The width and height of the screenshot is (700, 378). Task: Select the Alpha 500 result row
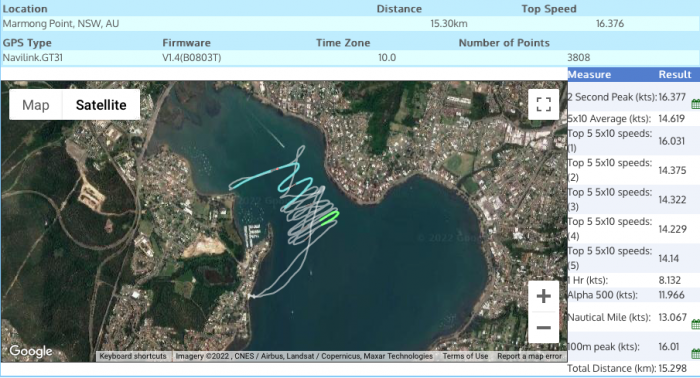pyautogui.click(x=633, y=295)
